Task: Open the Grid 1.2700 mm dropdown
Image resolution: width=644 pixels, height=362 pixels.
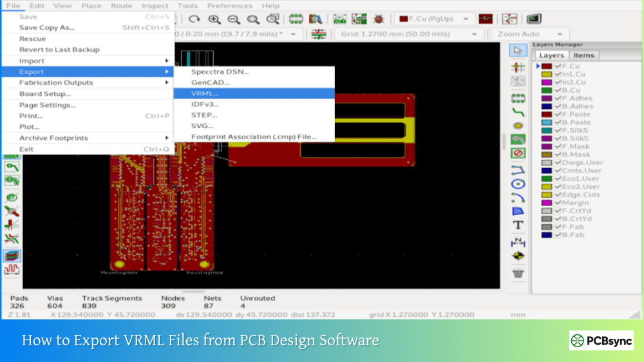Action: 409,34
